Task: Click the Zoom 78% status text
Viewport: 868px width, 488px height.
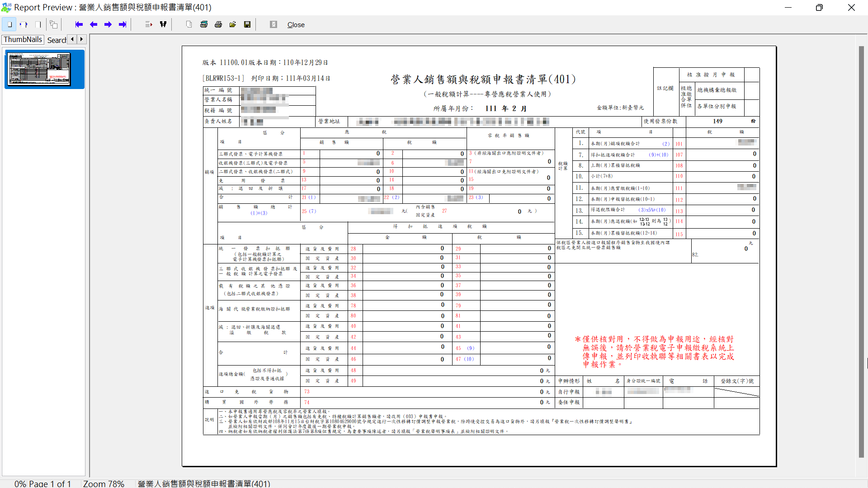Action: [x=104, y=483]
